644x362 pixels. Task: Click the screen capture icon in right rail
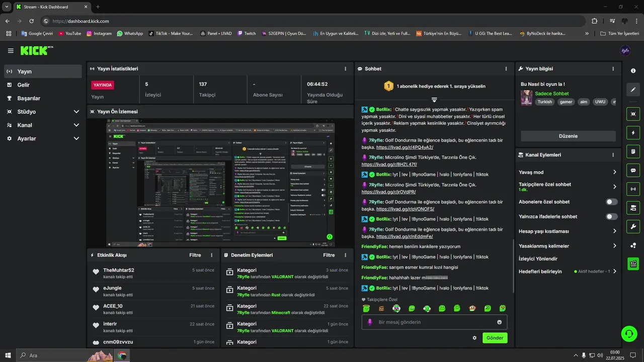pyautogui.click(x=633, y=114)
